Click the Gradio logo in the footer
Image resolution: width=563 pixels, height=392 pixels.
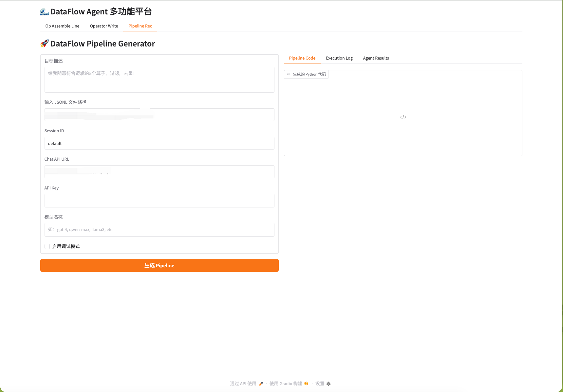pyautogui.click(x=306, y=383)
